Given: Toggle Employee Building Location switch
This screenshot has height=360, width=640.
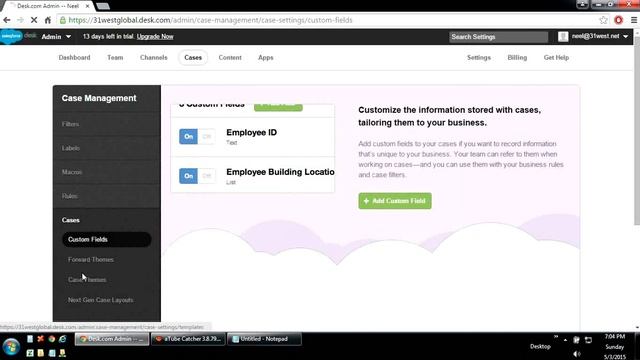Looking at the screenshot, I should click(x=197, y=176).
